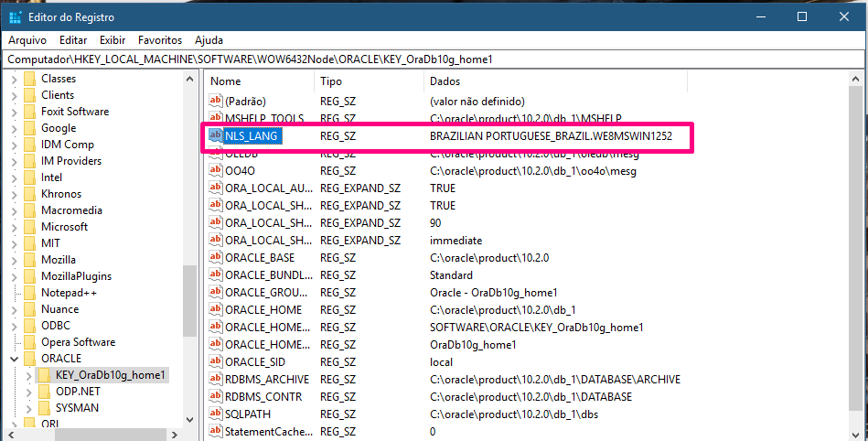Collapse the ORACLE tree node

pos(14,359)
